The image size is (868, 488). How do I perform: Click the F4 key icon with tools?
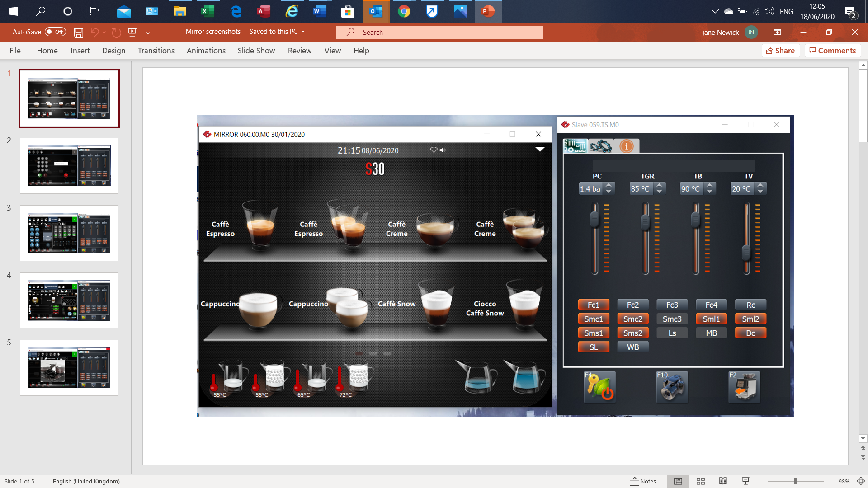[599, 387]
